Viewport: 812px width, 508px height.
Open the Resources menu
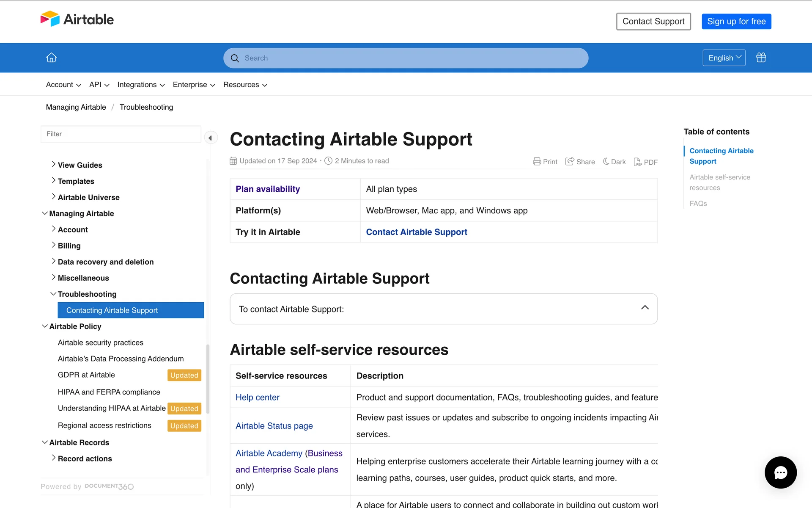pyautogui.click(x=245, y=85)
